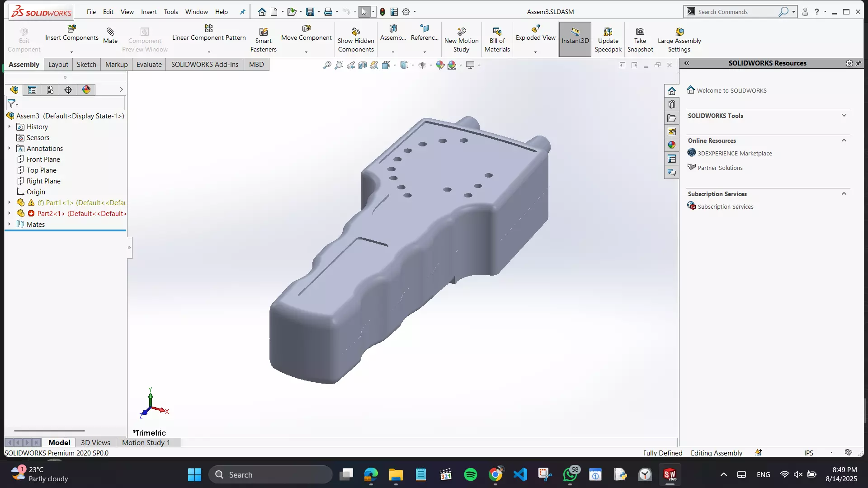Collapse the Online Resources section
The image size is (868, 488).
[844, 141]
